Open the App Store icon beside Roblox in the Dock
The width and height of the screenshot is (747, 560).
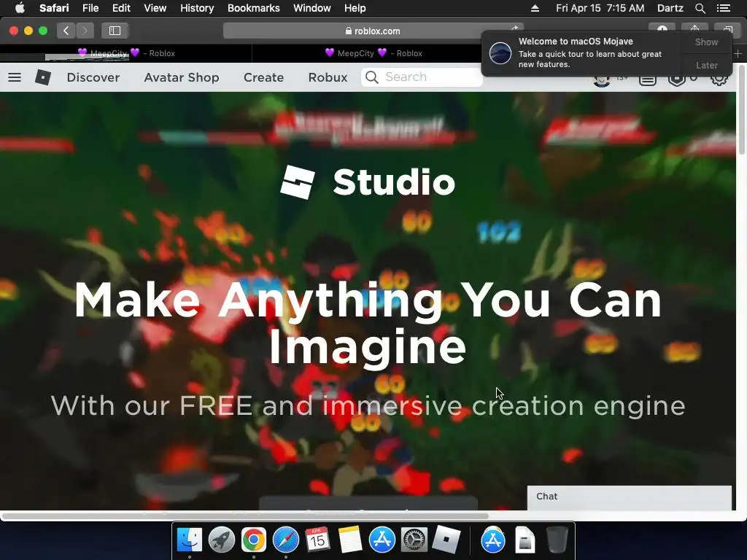pyautogui.click(x=492, y=540)
